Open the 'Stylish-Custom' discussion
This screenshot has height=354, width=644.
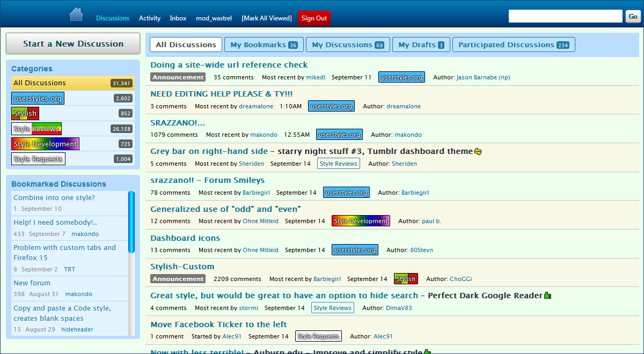pyautogui.click(x=182, y=267)
